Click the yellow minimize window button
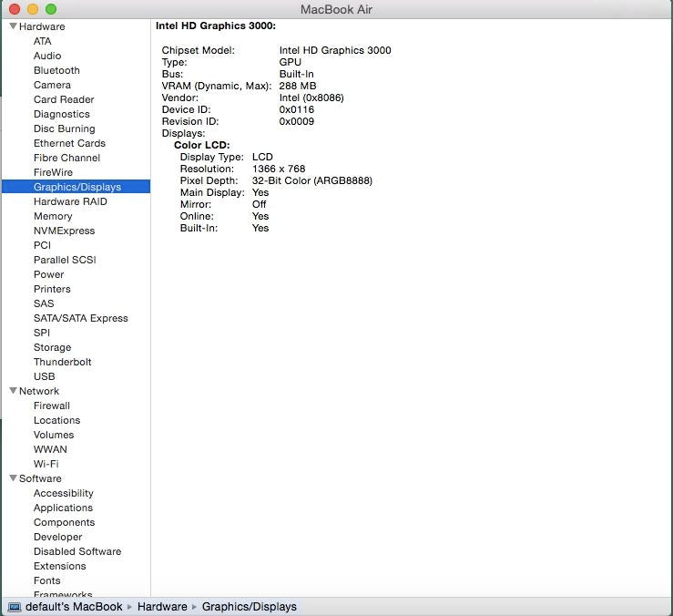The height and width of the screenshot is (616, 673). pyautogui.click(x=32, y=9)
